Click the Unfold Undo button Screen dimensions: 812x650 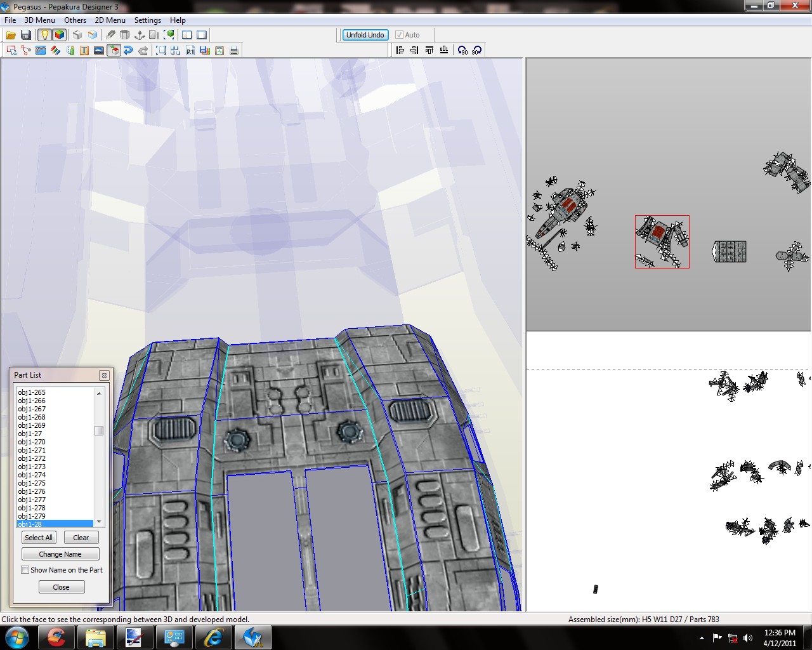click(x=365, y=35)
